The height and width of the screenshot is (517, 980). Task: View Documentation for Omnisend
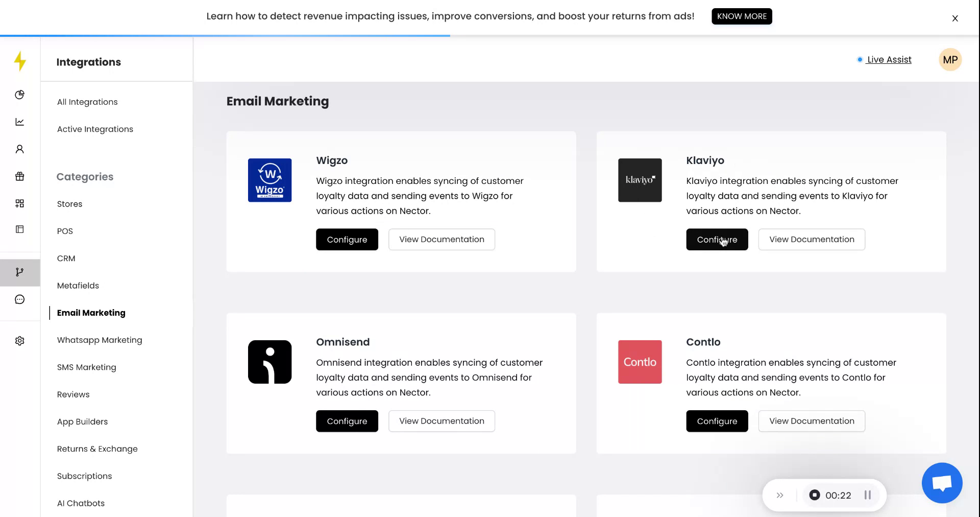pyautogui.click(x=442, y=421)
